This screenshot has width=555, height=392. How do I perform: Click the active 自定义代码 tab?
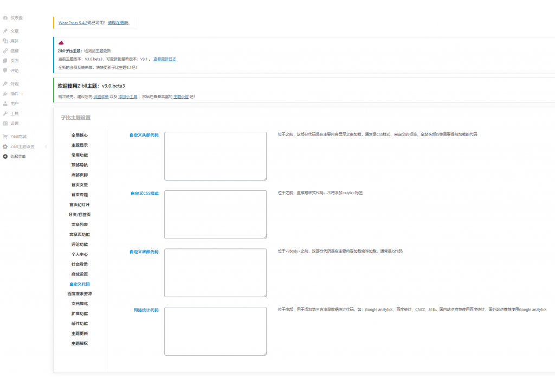tap(80, 284)
